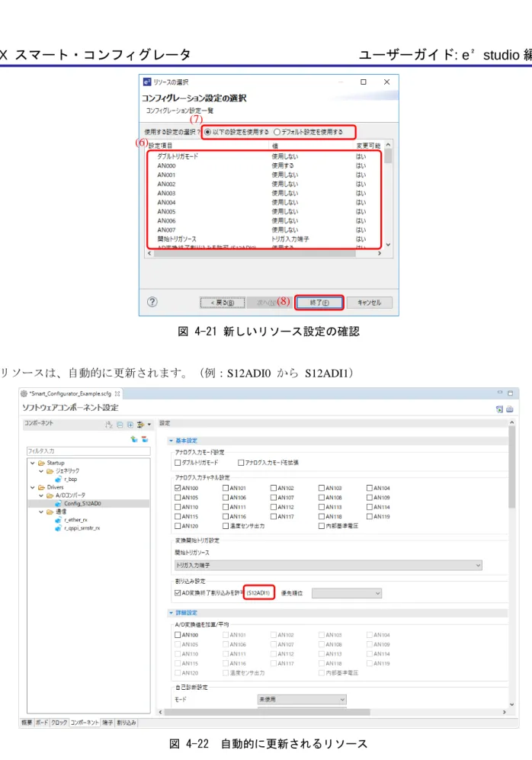Click the collapse all icon in Components toolbar

(x=120, y=425)
